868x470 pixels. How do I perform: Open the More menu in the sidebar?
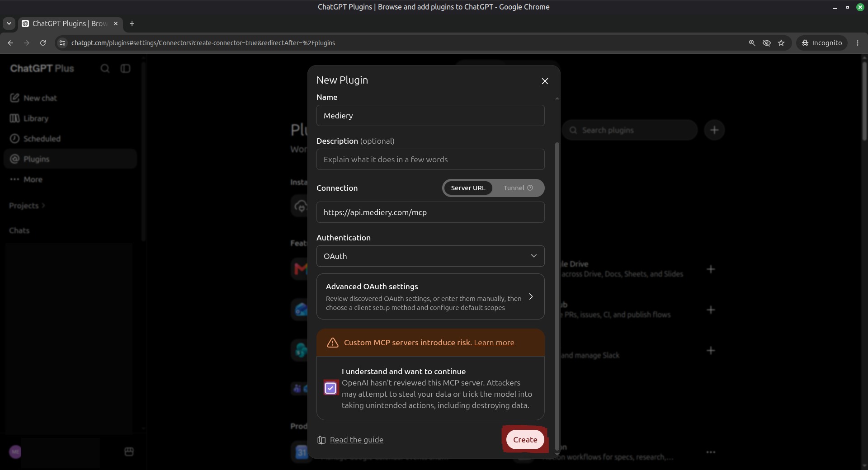tap(70, 179)
